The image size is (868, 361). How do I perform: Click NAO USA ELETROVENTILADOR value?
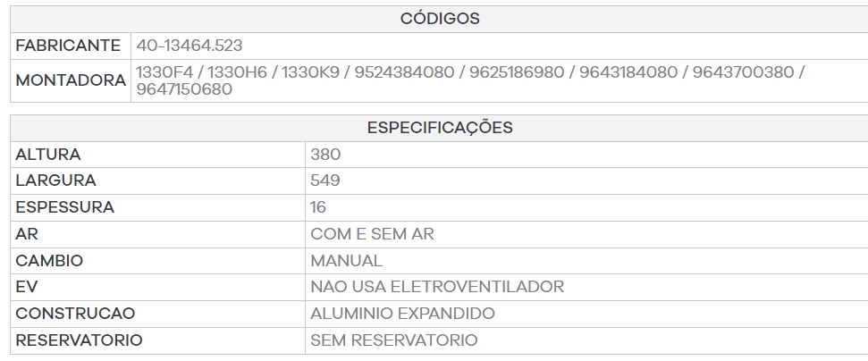[437, 288]
